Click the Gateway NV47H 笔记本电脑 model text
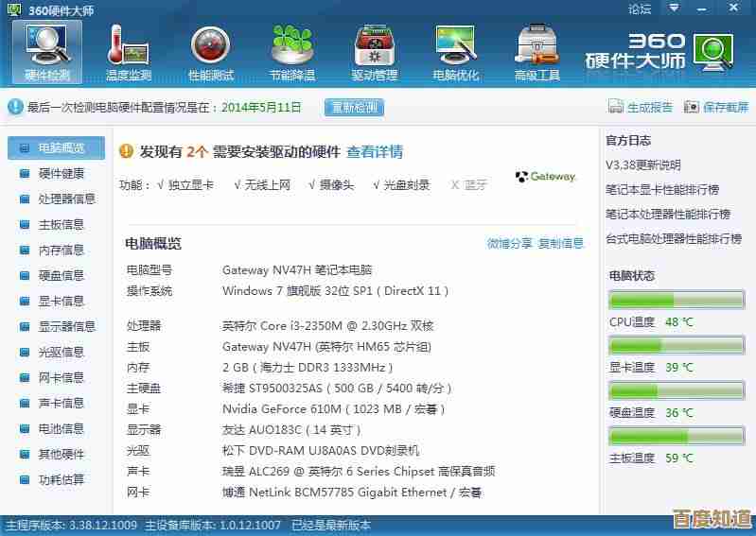Screen dimensions: 756x536 click(297, 270)
